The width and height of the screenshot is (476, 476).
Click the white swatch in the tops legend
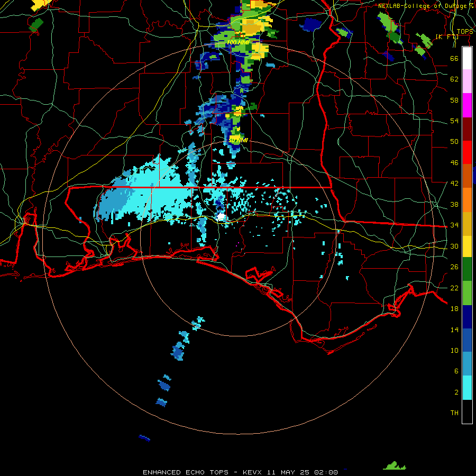[x=467, y=58]
